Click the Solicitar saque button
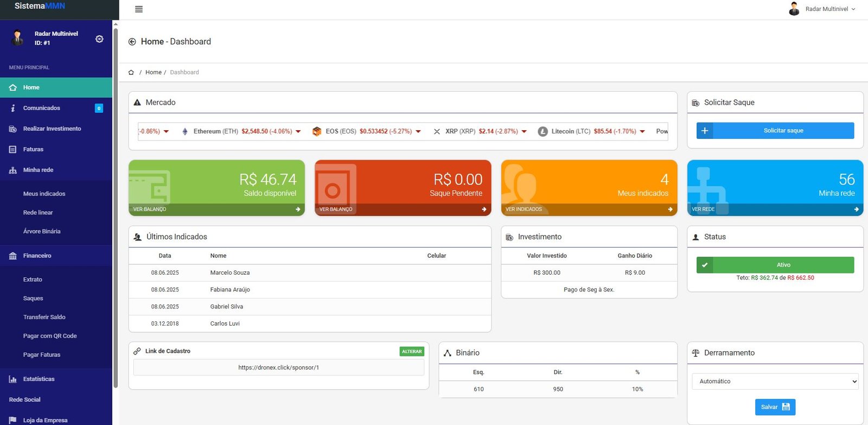Image resolution: width=868 pixels, height=425 pixels. click(x=775, y=131)
